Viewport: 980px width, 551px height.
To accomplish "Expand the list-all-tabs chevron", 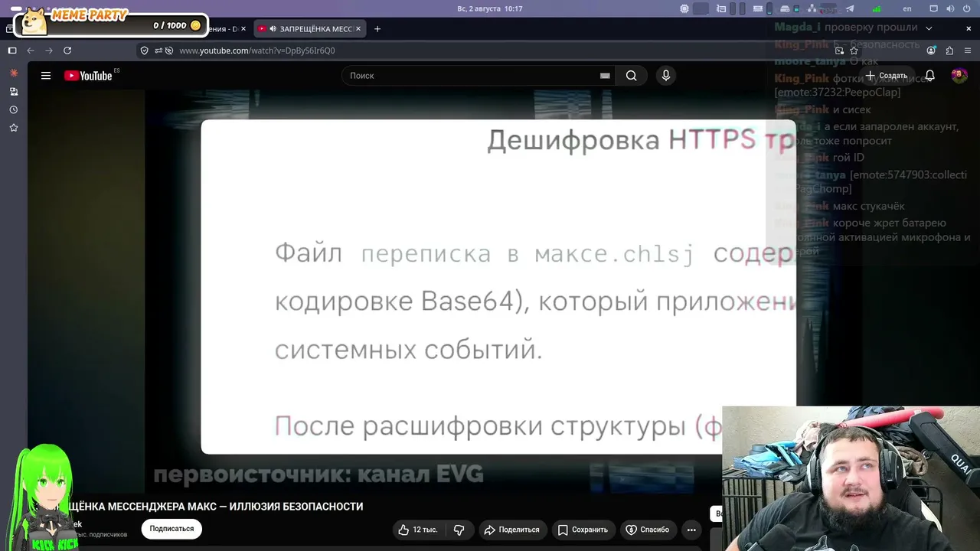I will click(929, 28).
